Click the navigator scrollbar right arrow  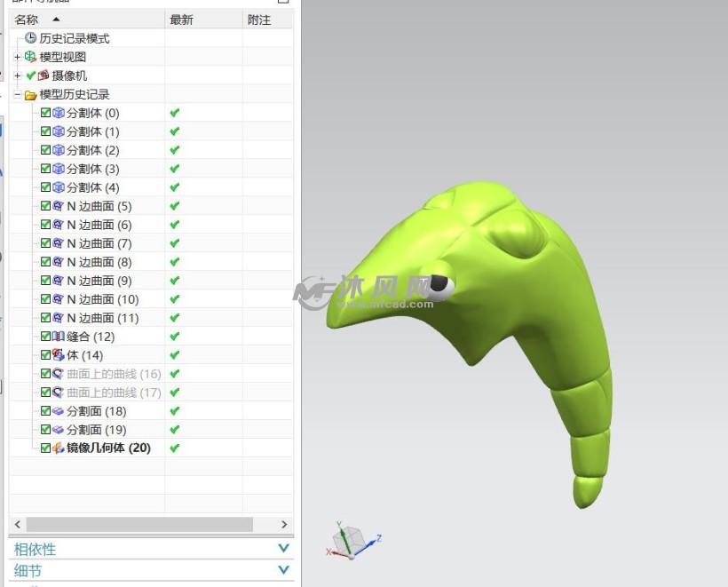coord(284,524)
